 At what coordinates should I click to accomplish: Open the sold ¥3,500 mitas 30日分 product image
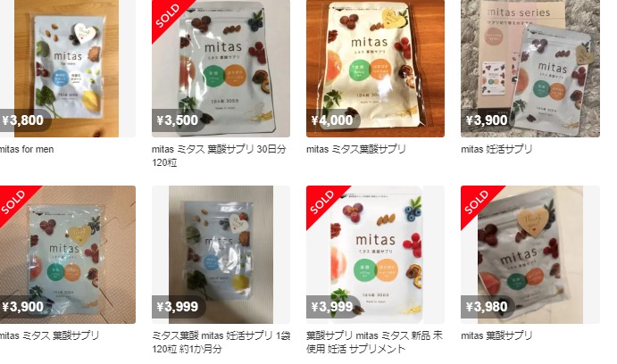click(x=221, y=69)
